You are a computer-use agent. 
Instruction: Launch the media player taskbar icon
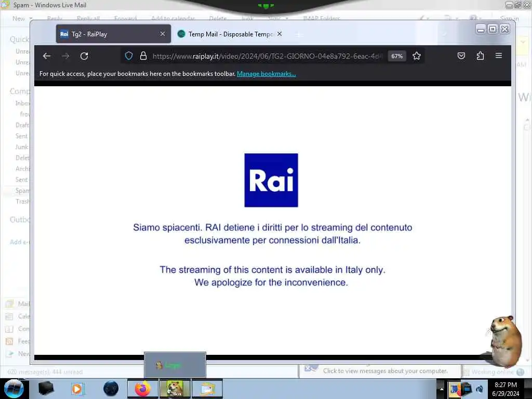pyautogui.click(x=78, y=389)
